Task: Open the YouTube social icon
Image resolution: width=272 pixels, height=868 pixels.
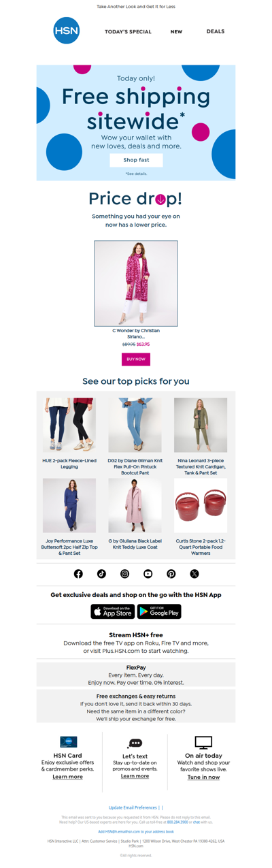Action: coord(148,574)
